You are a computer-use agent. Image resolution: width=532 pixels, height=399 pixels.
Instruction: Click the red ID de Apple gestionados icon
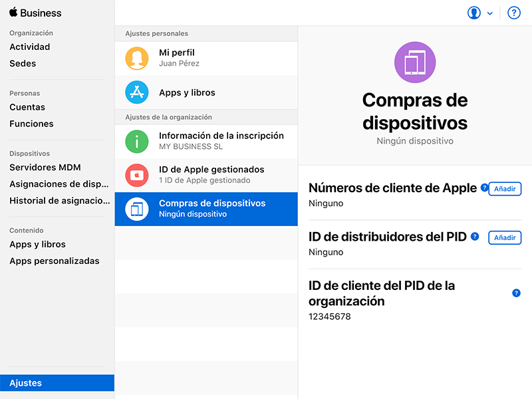(x=137, y=176)
